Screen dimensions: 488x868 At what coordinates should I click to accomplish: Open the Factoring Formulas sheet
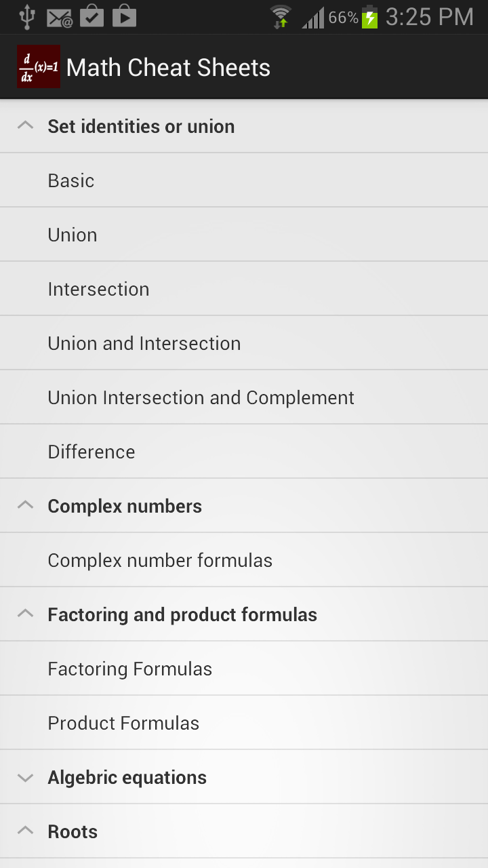point(129,669)
